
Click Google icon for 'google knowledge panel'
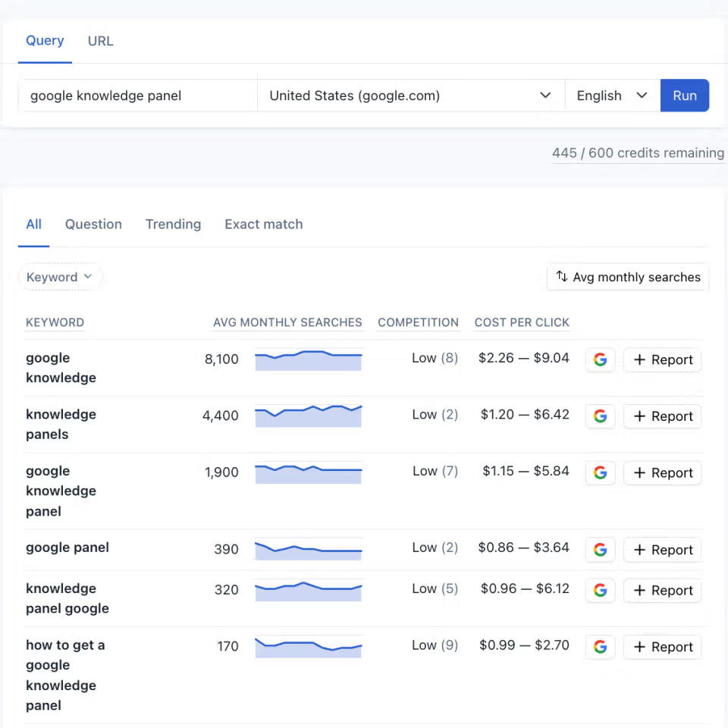(x=600, y=472)
